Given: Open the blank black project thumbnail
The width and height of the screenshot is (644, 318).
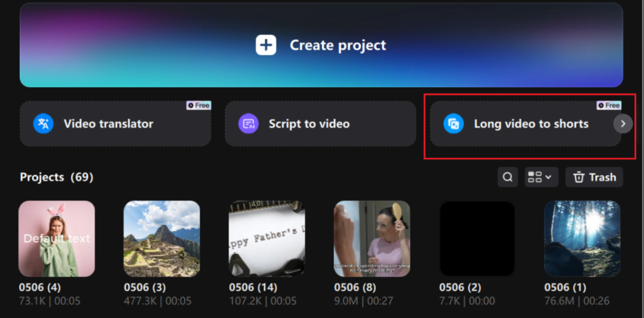Looking at the screenshot, I should point(476,238).
